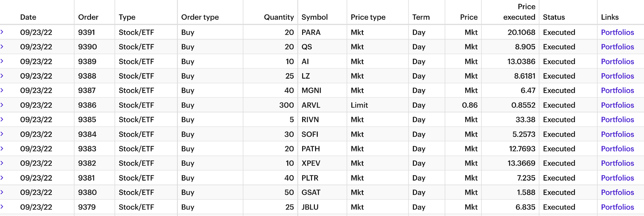Viewport: 644px width, 216px height.
Task: Open Portfolios link for SOFI order
Action: tap(617, 134)
